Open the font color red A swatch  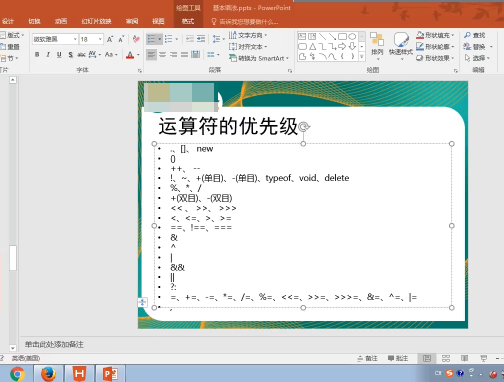pos(130,55)
